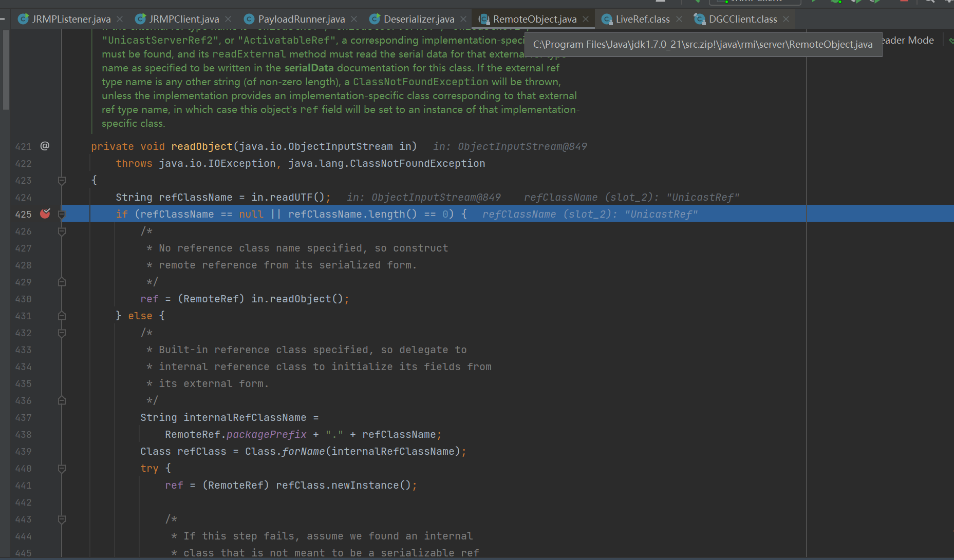Open the DGCClient.class tab
954x560 pixels.
pos(742,19)
